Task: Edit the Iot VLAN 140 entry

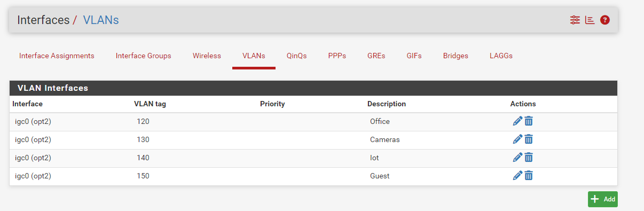Action: [x=517, y=158]
